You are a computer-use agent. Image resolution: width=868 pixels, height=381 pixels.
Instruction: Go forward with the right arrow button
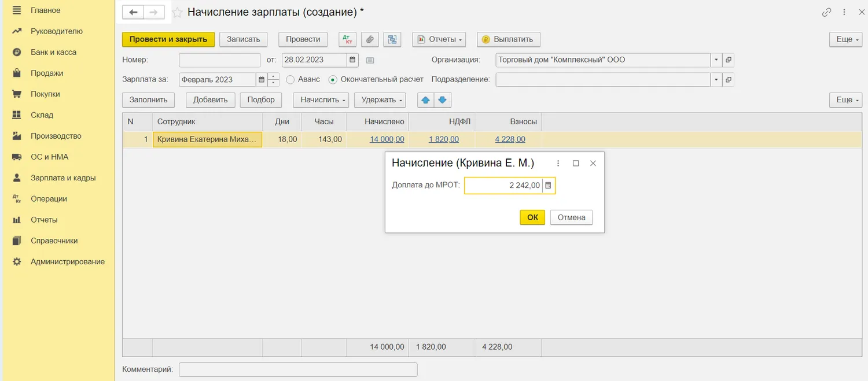pyautogui.click(x=154, y=12)
